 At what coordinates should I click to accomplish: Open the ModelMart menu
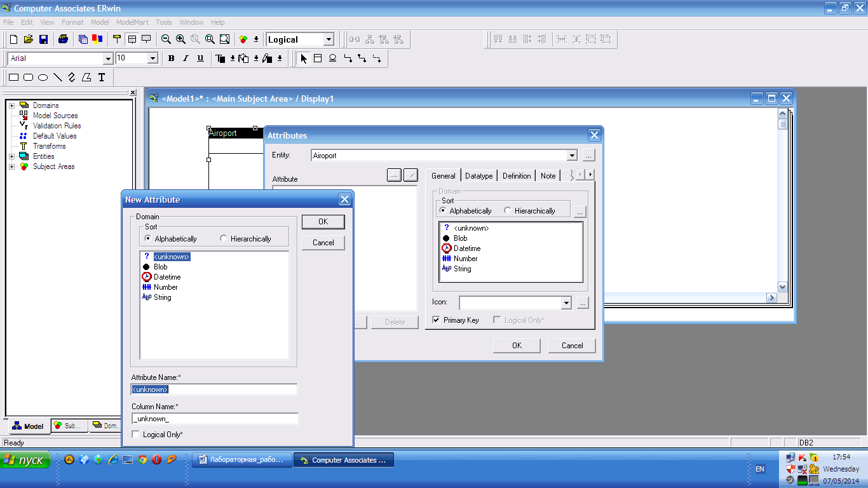click(x=132, y=22)
